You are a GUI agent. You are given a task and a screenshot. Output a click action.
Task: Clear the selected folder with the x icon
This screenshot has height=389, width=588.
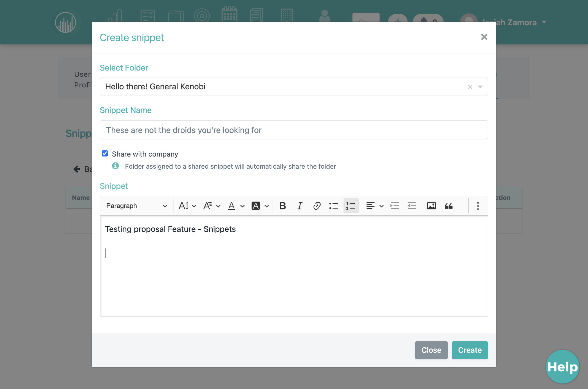pos(470,87)
